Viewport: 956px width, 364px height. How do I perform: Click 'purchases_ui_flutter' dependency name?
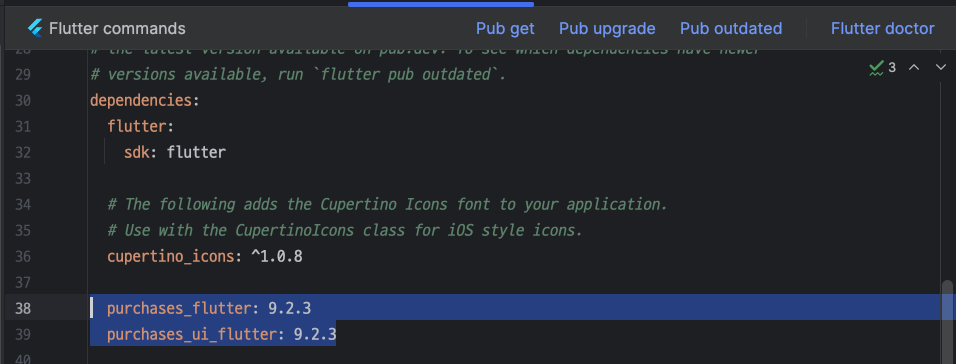click(x=192, y=334)
